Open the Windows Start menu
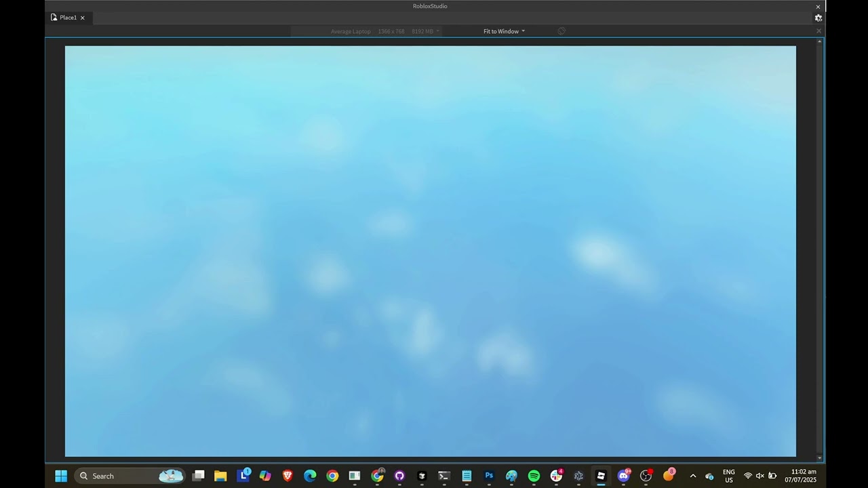The image size is (868, 488). pos(61,476)
